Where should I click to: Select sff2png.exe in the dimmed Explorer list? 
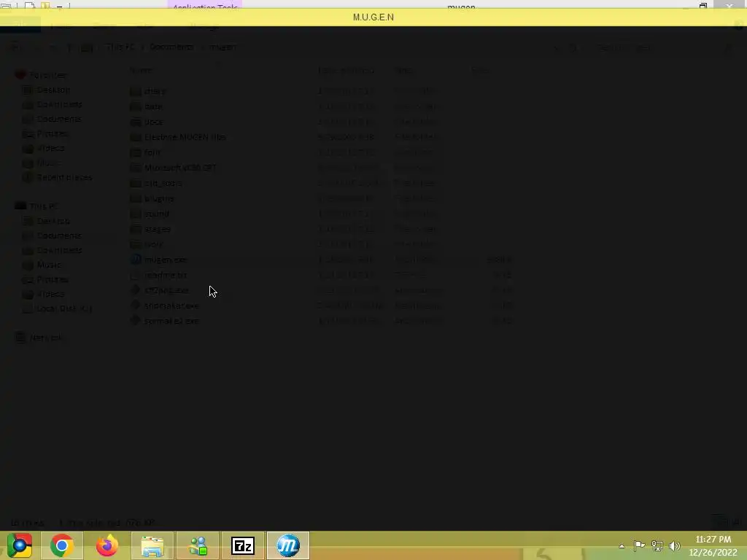click(x=166, y=290)
